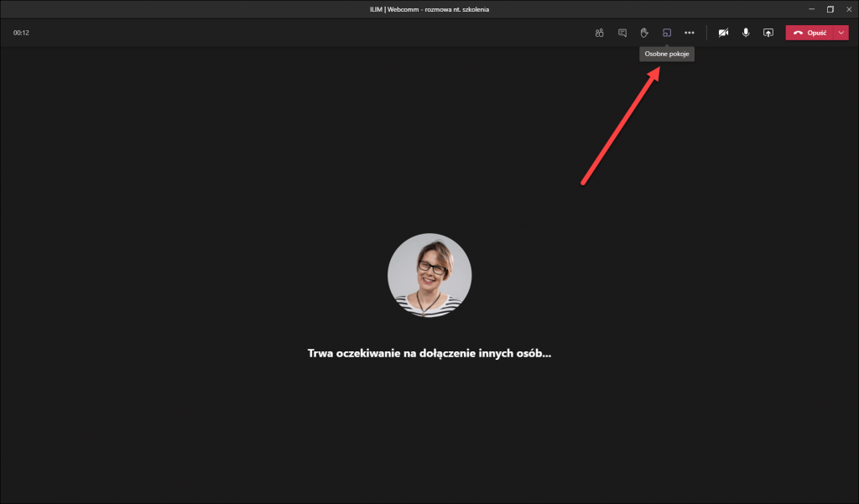The height and width of the screenshot is (504, 859).
Task: Turn on the camera
Action: (723, 33)
